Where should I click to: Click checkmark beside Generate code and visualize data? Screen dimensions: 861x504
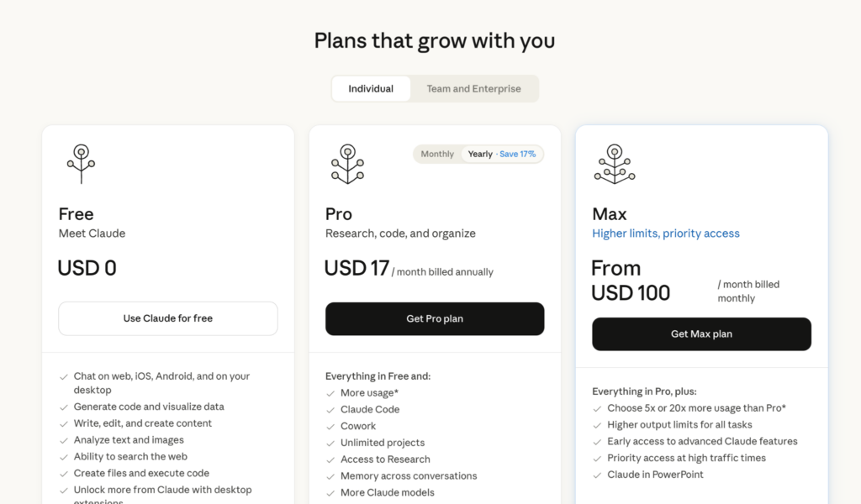(x=64, y=407)
